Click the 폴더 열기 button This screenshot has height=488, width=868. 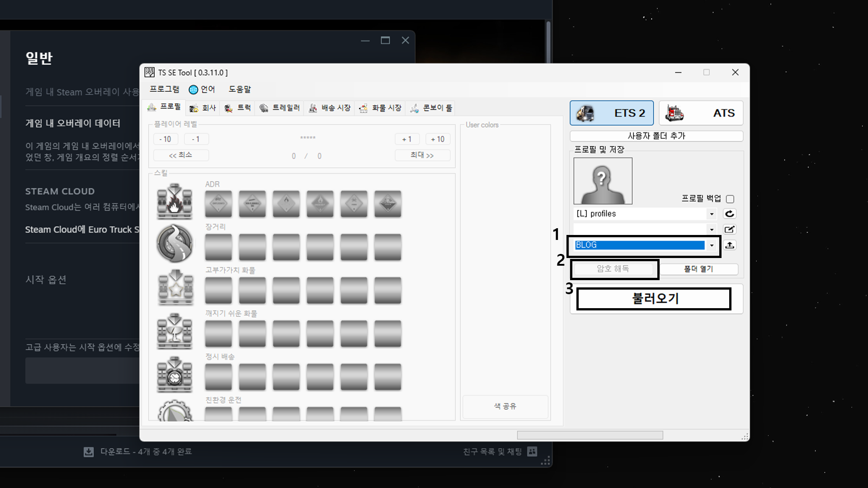coord(698,269)
